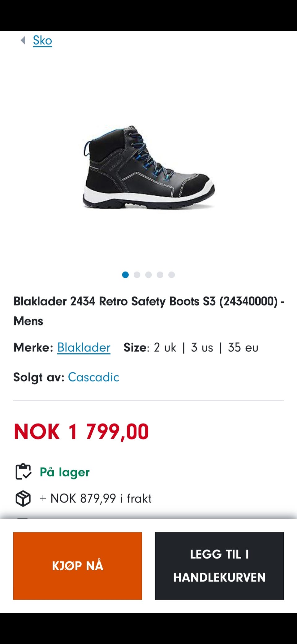Click the stock clipboard checkmark icon
This screenshot has width=297, height=644.
point(23,472)
